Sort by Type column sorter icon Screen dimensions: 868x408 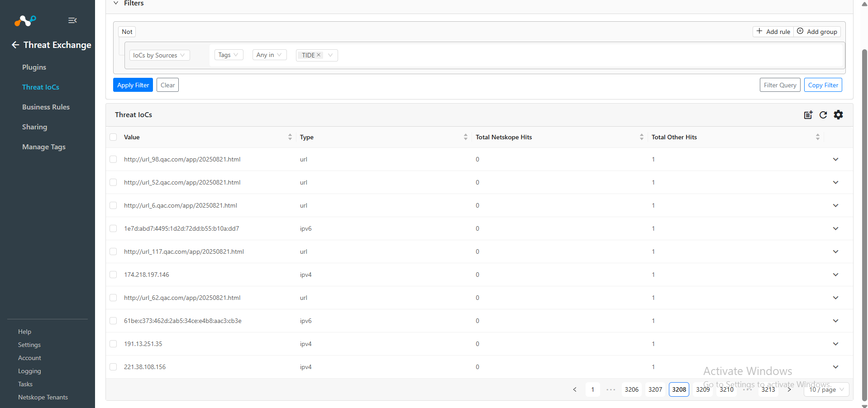[466, 137]
